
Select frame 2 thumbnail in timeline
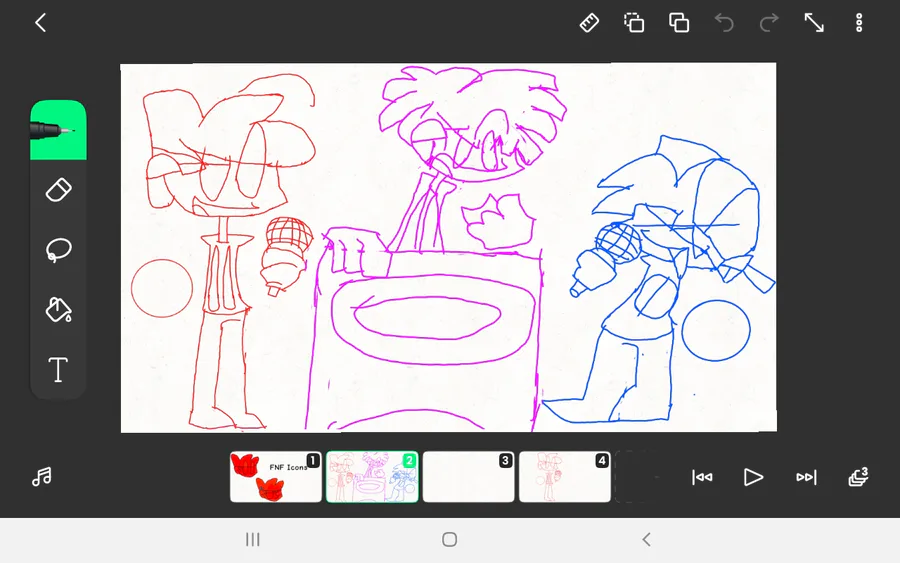pos(372,477)
